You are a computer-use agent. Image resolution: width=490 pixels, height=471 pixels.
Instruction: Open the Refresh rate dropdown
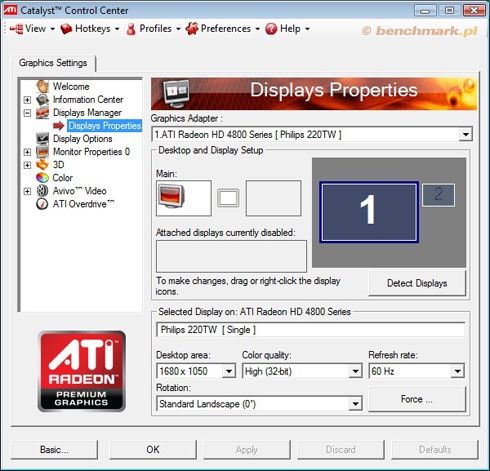[x=417, y=371]
